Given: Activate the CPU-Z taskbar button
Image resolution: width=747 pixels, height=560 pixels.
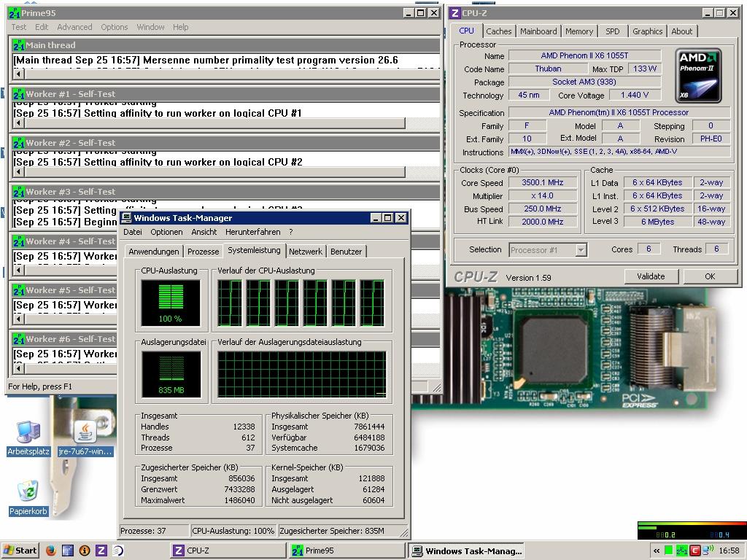Looking at the screenshot, I should click(x=228, y=551).
